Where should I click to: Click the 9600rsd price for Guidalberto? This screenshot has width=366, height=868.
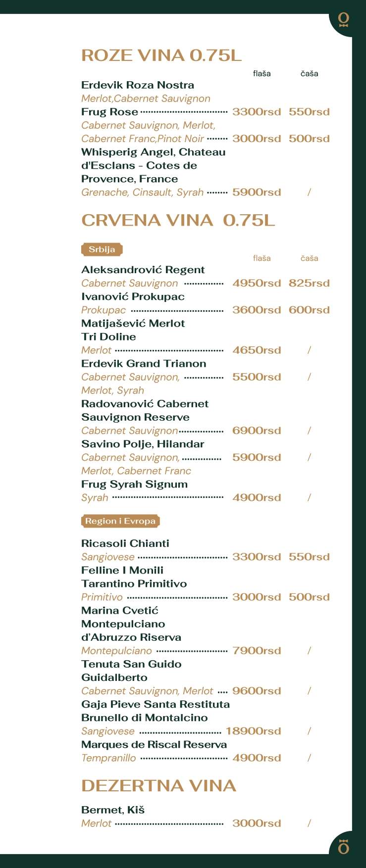[x=257, y=691]
